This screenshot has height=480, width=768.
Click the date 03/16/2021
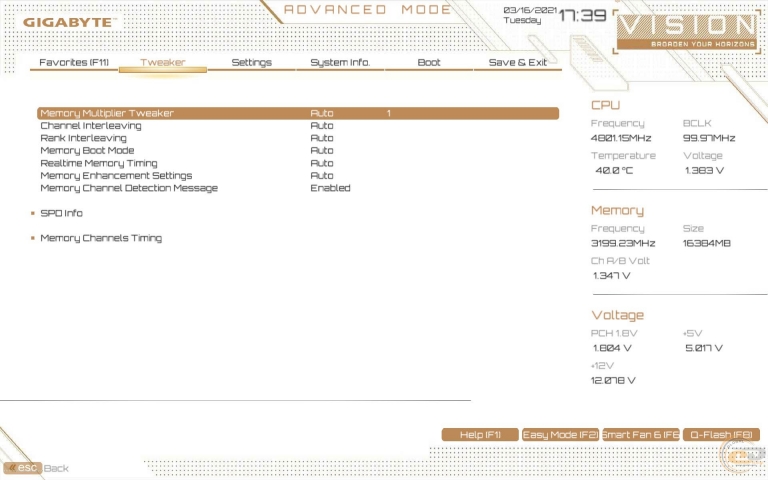tap(530, 10)
